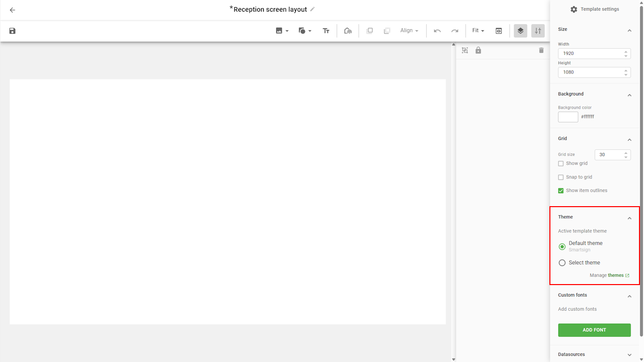The height and width of the screenshot is (362, 644).
Task: Choose the Select theme radio button
Action: [562, 263]
